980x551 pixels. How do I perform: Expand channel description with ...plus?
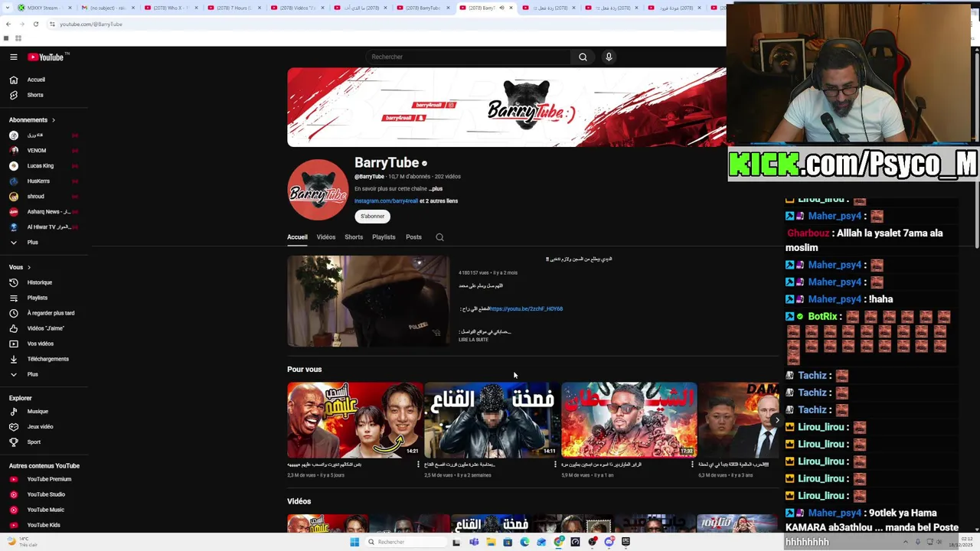click(435, 188)
